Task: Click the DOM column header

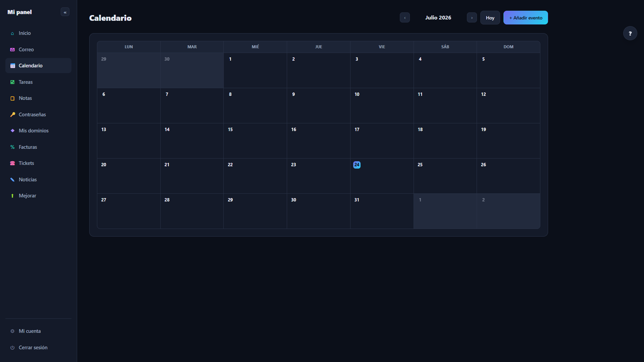Action: click(x=508, y=47)
